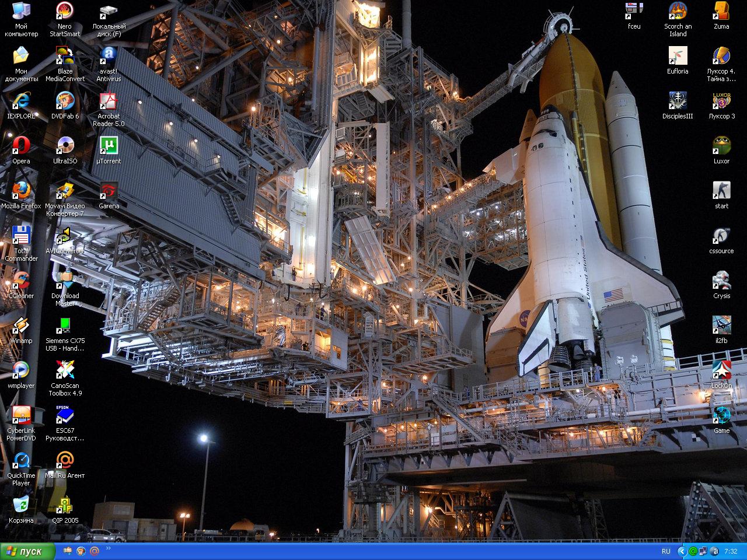Viewport: 747px width, 560px height.
Task: Select the QIP 2005 shortcut
Action: pyautogui.click(x=65, y=505)
